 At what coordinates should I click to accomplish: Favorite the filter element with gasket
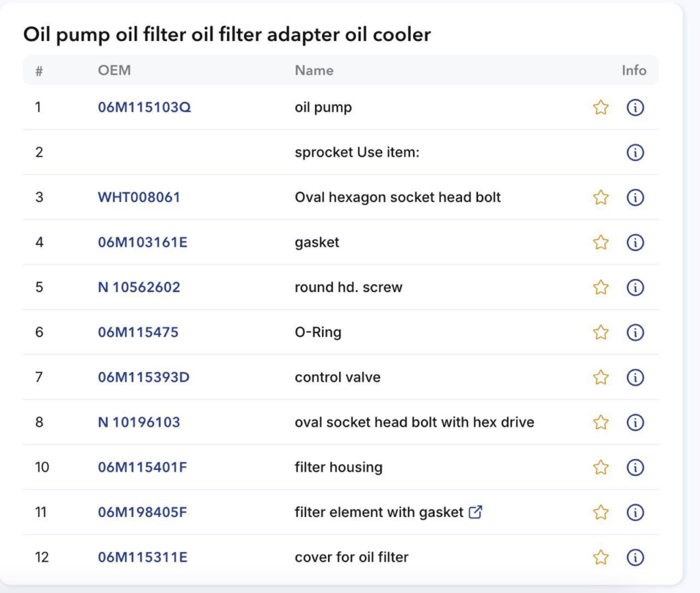click(x=601, y=512)
